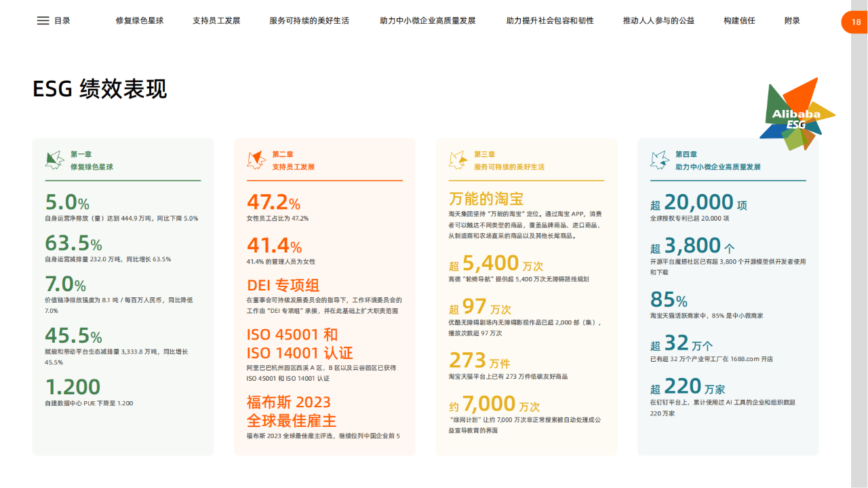Select 助力中小微企业高质量发展 in the top navigation
Image resolution: width=868 pixels, height=488 pixels.
click(x=428, y=21)
